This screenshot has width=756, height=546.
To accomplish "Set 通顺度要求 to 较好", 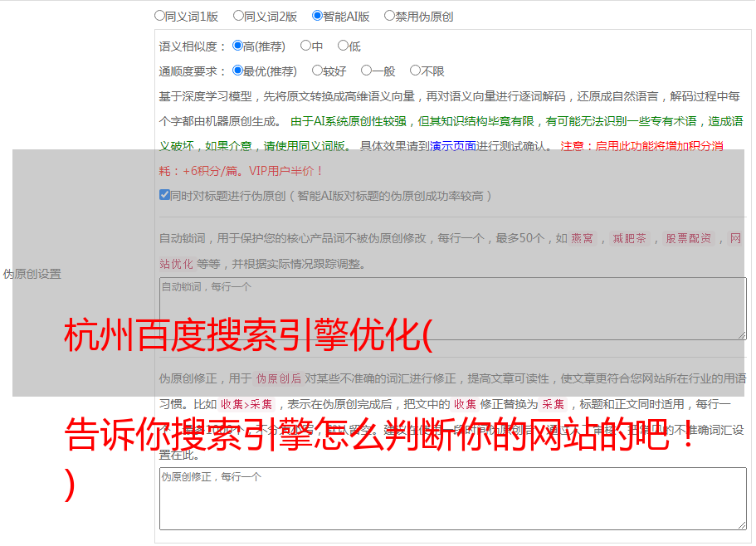I will pyautogui.click(x=317, y=71).
